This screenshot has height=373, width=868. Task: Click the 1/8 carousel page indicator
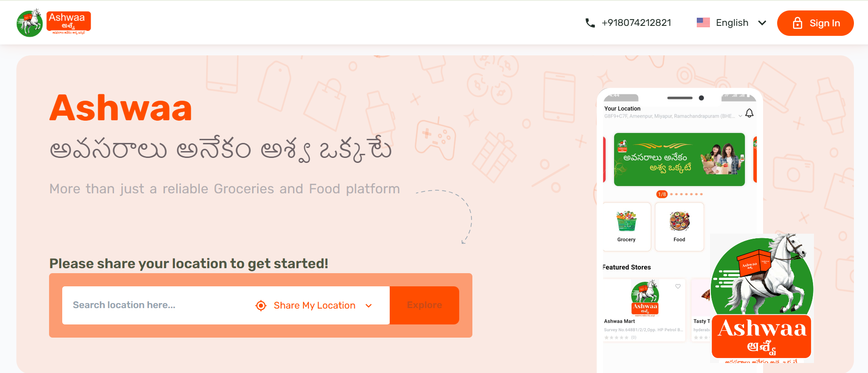point(662,194)
